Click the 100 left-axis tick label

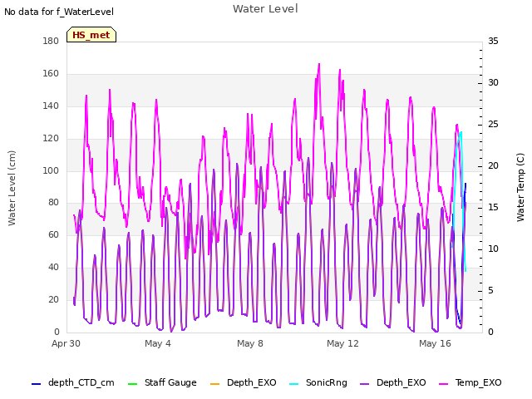(x=51, y=170)
